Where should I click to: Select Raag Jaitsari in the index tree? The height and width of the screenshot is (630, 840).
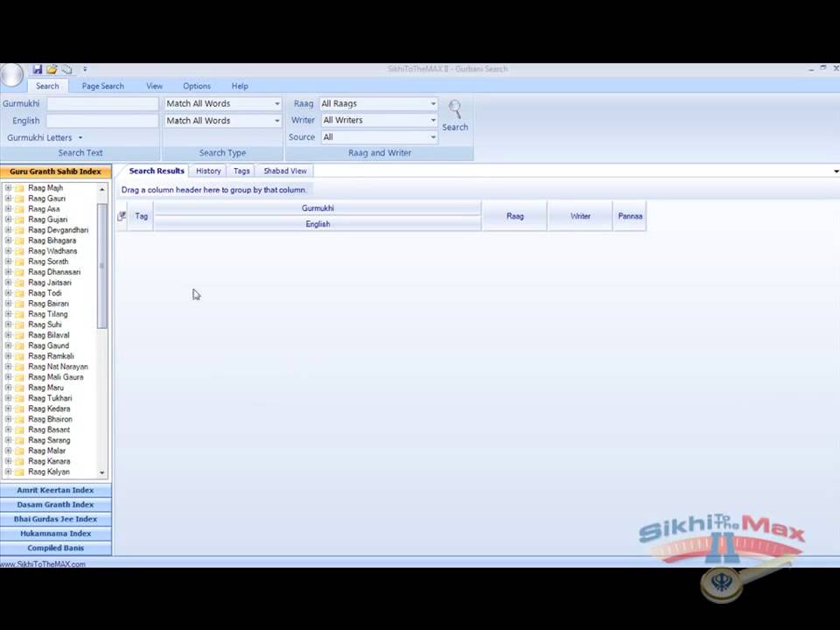coord(49,283)
